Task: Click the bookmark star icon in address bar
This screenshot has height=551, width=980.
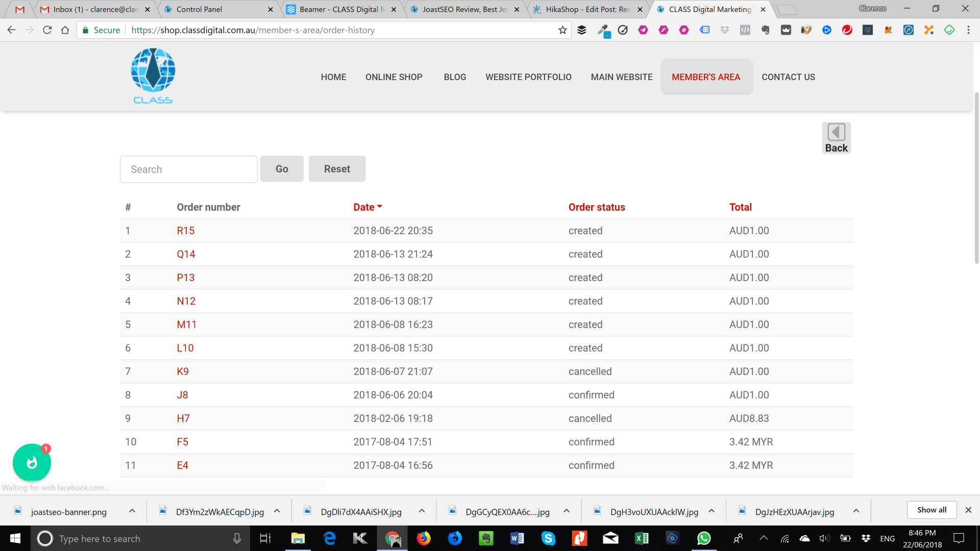Action: [562, 30]
